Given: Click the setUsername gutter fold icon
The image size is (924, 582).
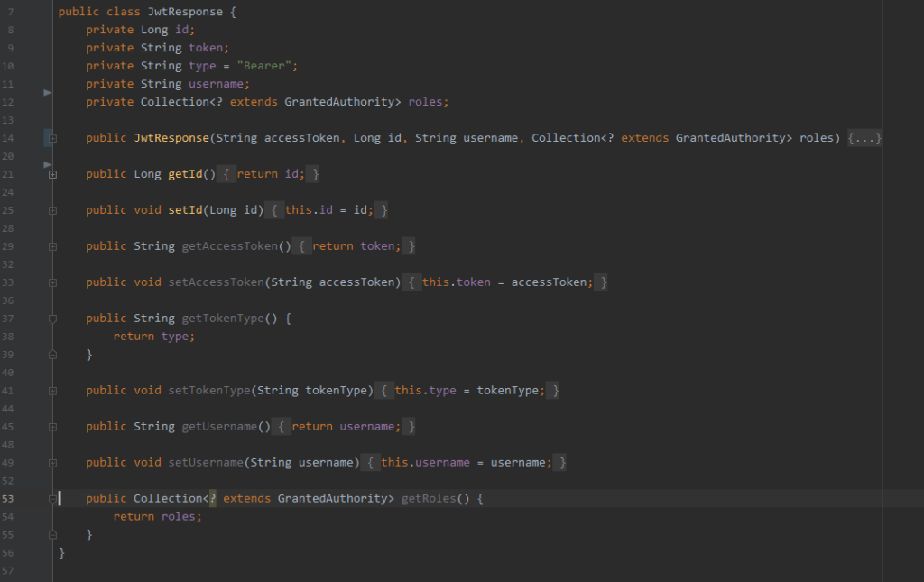Looking at the screenshot, I should click(52, 463).
